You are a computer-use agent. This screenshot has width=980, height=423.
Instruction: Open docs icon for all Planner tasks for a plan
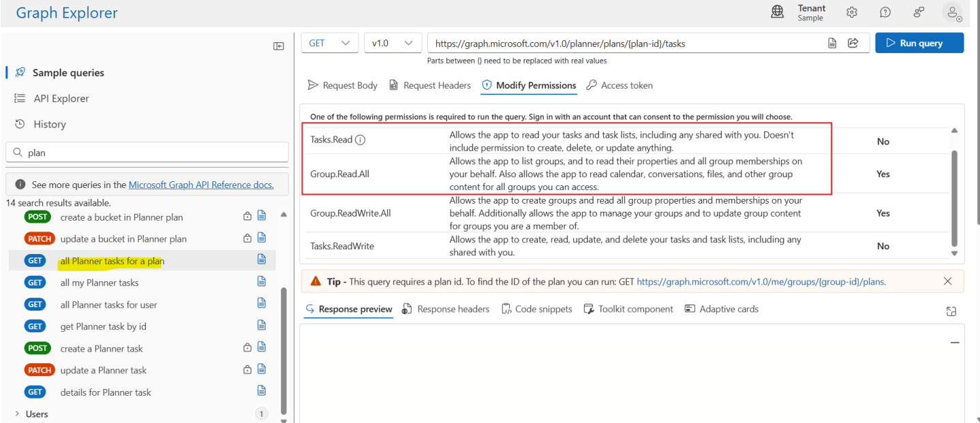(x=262, y=260)
